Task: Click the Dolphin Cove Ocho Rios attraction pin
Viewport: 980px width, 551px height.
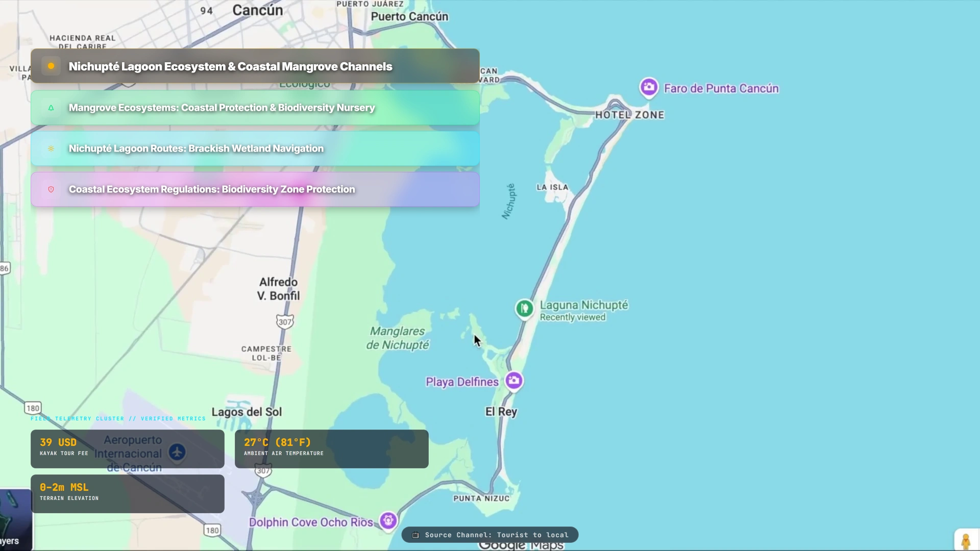Action: [388, 521]
